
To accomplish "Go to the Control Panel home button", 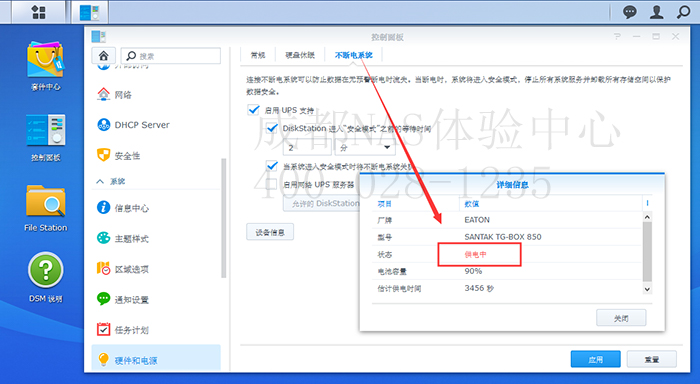I will point(104,56).
